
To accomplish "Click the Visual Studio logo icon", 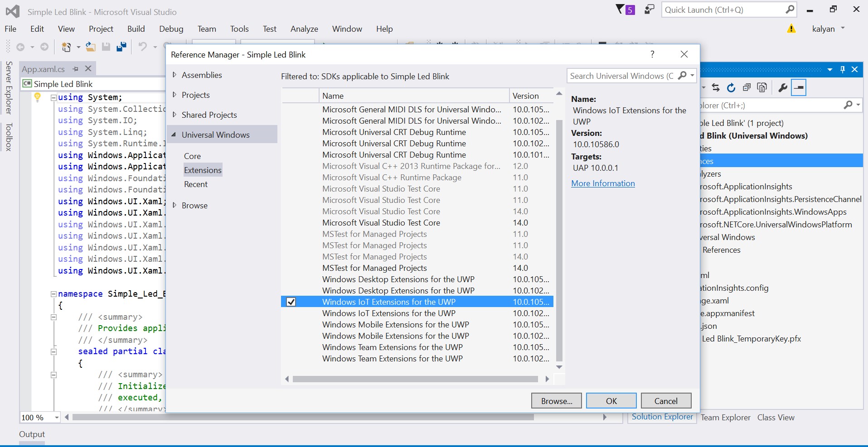I will coord(13,11).
